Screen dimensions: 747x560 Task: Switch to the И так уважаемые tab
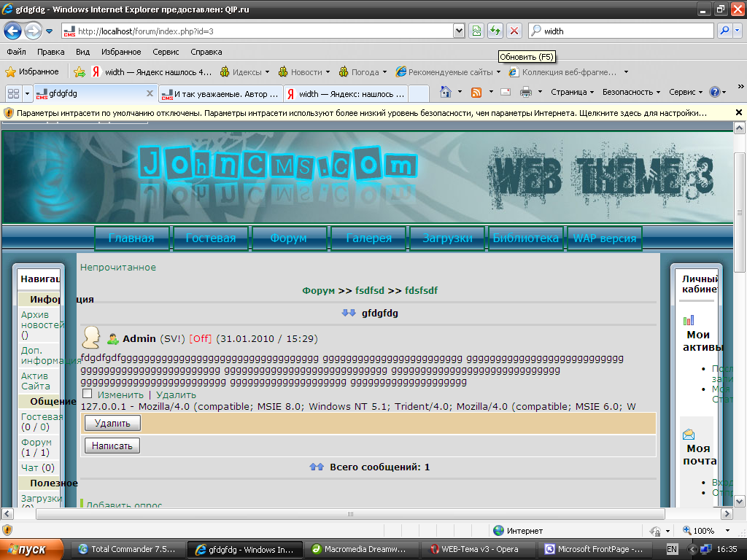click(x=220, y=94)
